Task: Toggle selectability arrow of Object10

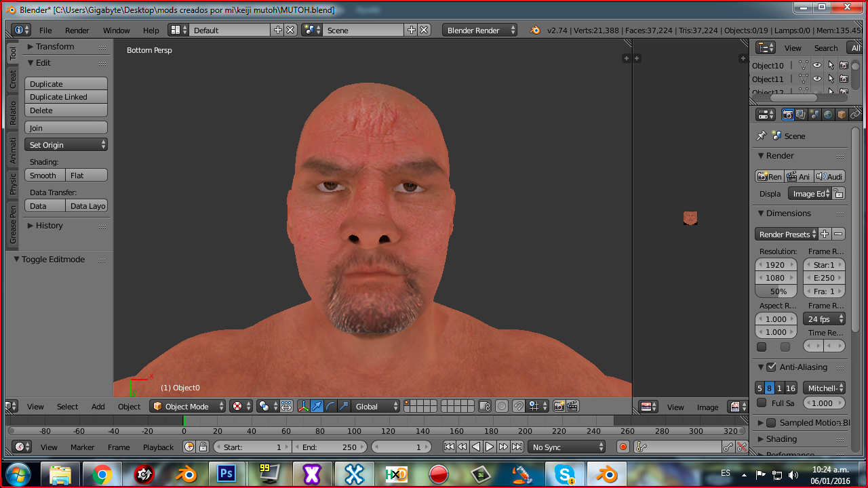Action: pyautogui.click(x=831, y=65)
